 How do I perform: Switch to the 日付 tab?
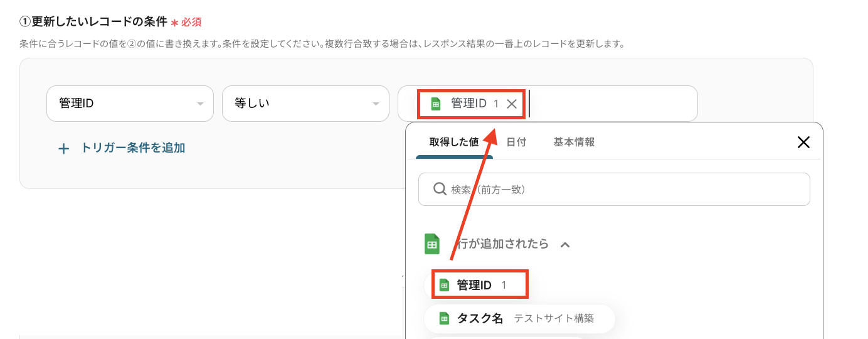[516, 143]
